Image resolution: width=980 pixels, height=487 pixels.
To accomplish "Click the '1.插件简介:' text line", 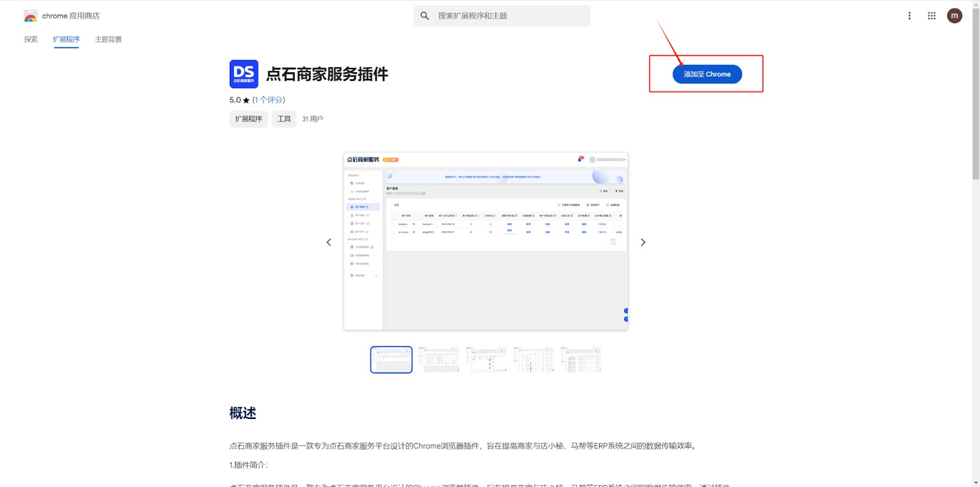I will coord(249,465).
